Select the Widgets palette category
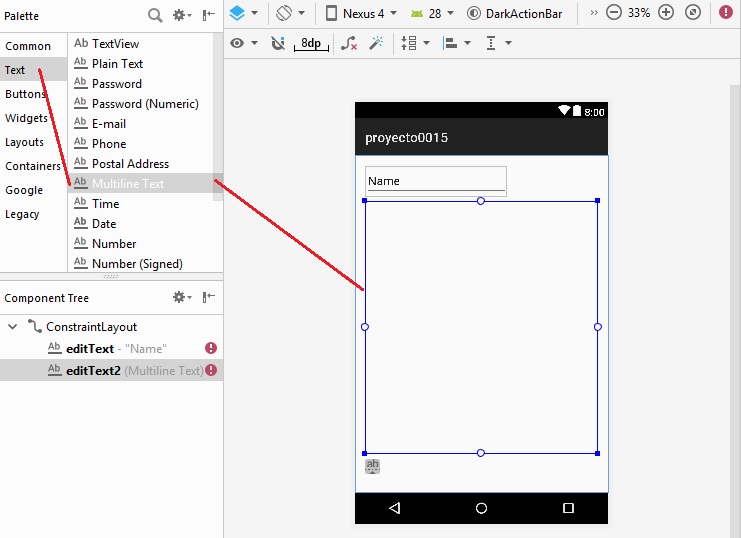Image resolution: width=741 pixels, height=538 pixels. coord(26,118)
